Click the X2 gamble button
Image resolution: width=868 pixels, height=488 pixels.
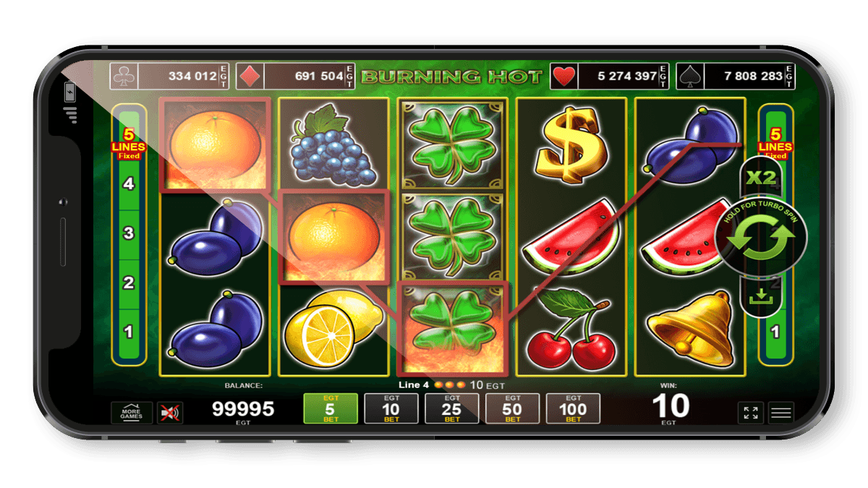[x=760, y=176]
